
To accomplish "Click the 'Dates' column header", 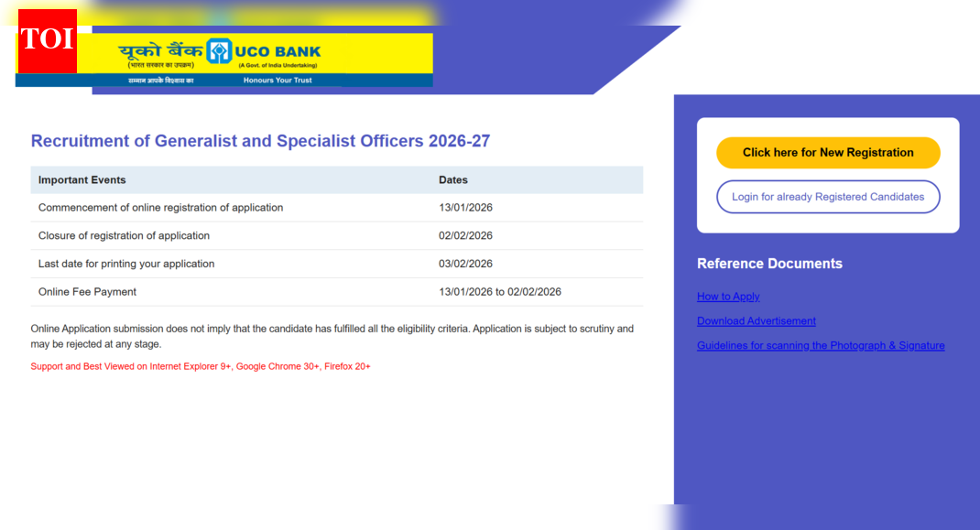I will click(x=453, y=179).
